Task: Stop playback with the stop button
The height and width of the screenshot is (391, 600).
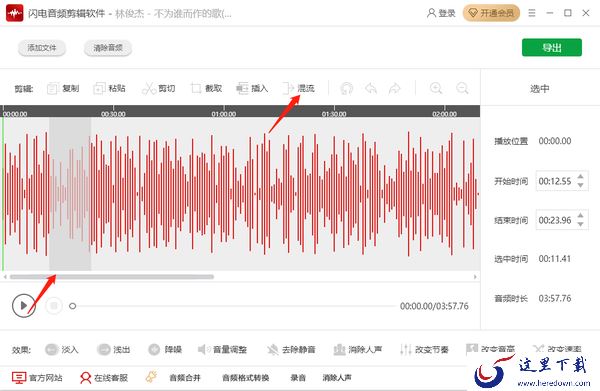Action: [x=54, y=305]
